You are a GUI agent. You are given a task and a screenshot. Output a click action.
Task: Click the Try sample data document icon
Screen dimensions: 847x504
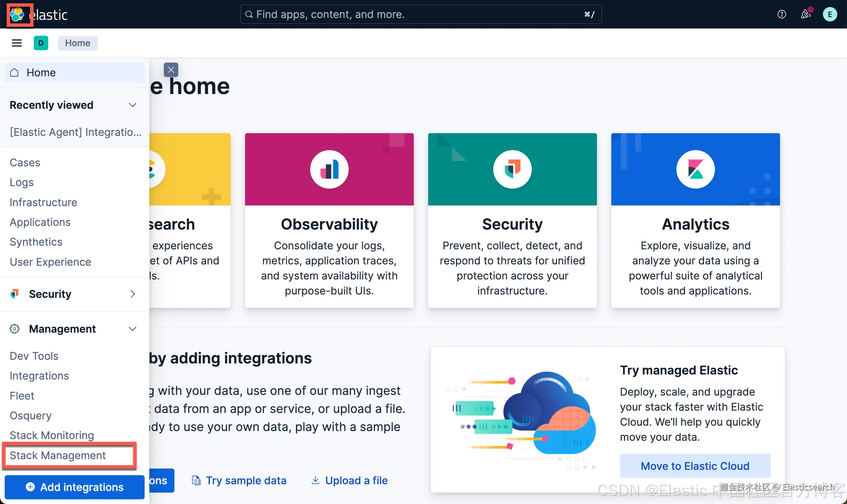click(x=196, y=480)
